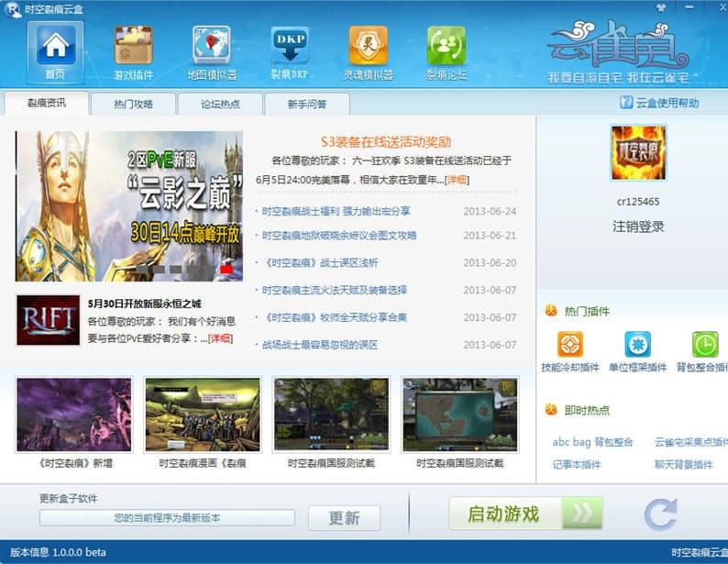Open the 裂痕论坛 forum icon
The width and height of the screenshot is (728, 564).
point(447,47)
